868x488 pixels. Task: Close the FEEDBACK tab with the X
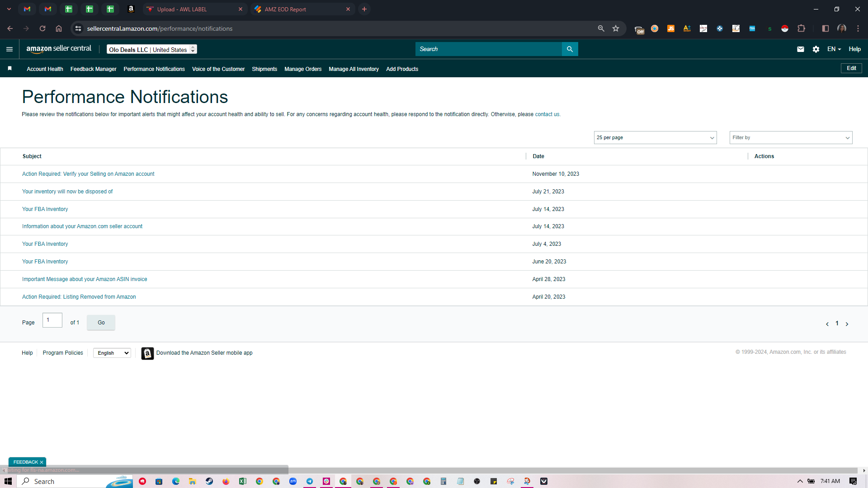click(x=42, y=462)
